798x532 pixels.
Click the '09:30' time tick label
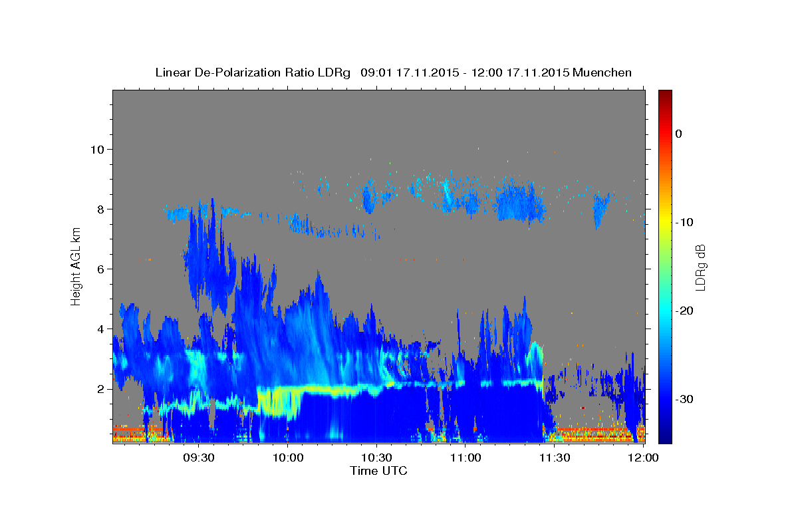(199, 458)
